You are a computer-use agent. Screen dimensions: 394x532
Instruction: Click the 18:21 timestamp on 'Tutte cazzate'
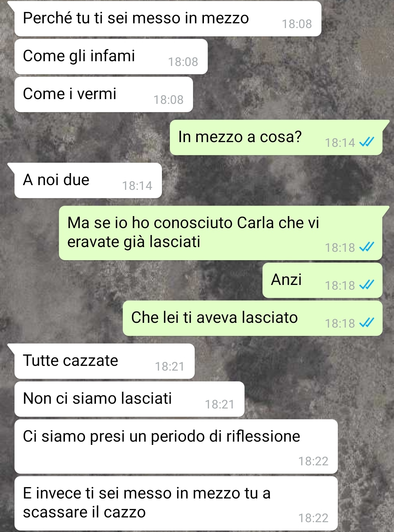coord(170,367)
